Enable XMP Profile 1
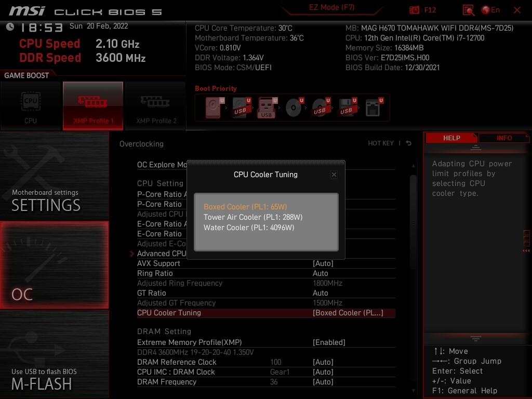Screen dimensions: 532x399 pos(93,106)
